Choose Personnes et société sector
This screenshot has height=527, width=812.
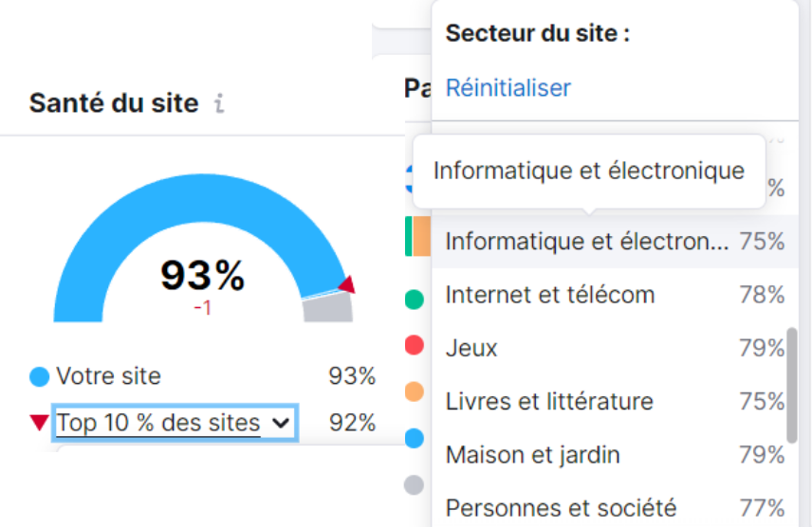point(561,507)
